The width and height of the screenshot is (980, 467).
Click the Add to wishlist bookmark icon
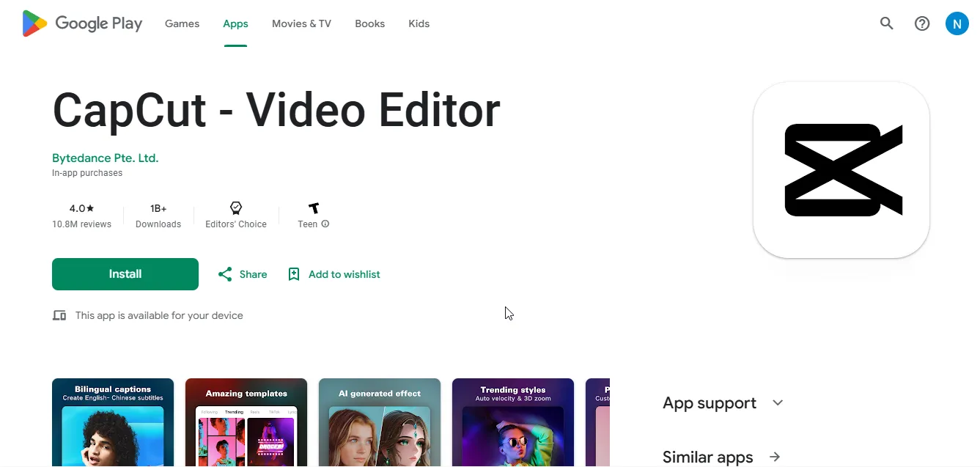click(x=294, y=273)
